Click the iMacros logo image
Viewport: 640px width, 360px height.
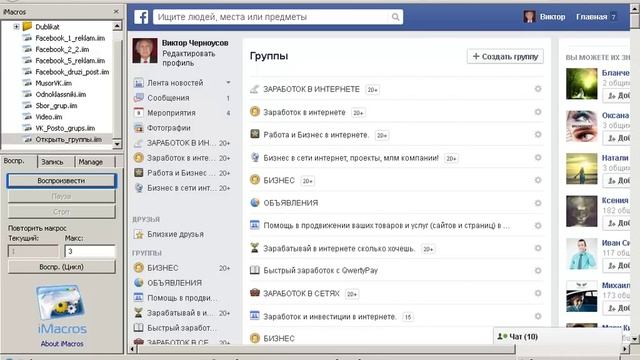click(62, 309)
